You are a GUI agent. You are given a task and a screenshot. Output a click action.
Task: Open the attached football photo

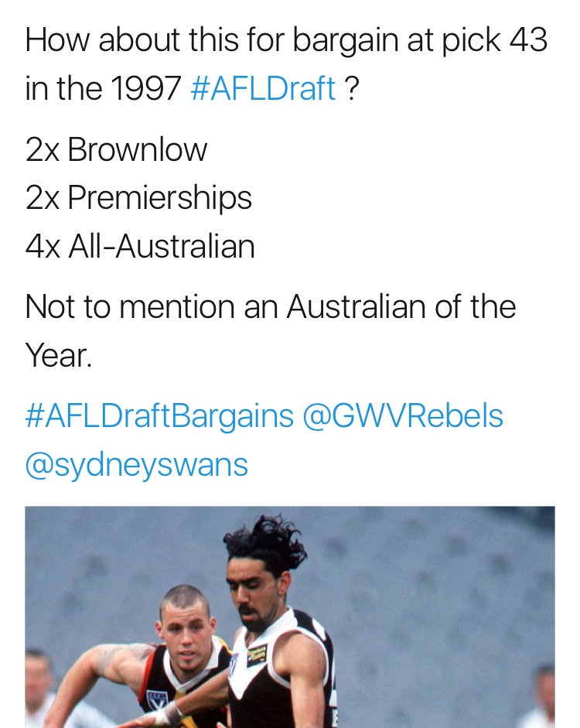click(x=289, y=617)
